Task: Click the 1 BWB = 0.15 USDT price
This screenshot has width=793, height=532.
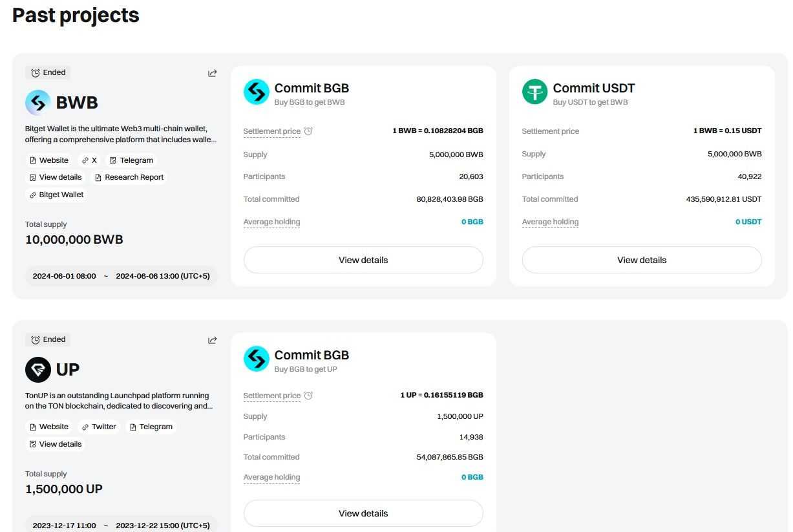Action: click(x=728, y=131)
